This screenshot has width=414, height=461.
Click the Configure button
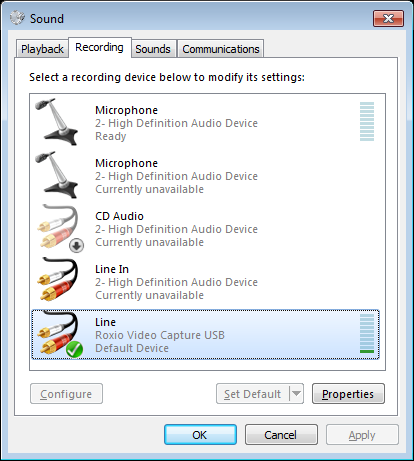(x=66, y=394)
